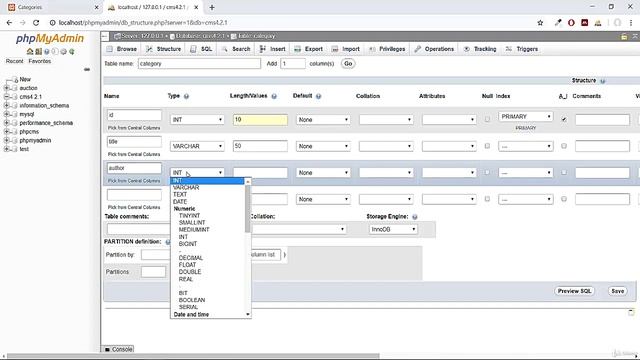The height and width of the screenshot is (360, 640).
Task: Click the Structure header help icon
Action: 602,81
